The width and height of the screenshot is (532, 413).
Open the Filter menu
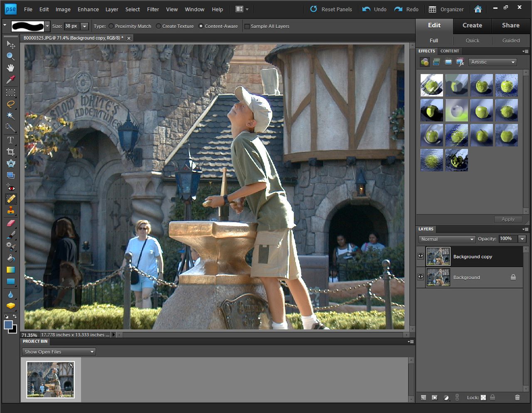(153, 9)
